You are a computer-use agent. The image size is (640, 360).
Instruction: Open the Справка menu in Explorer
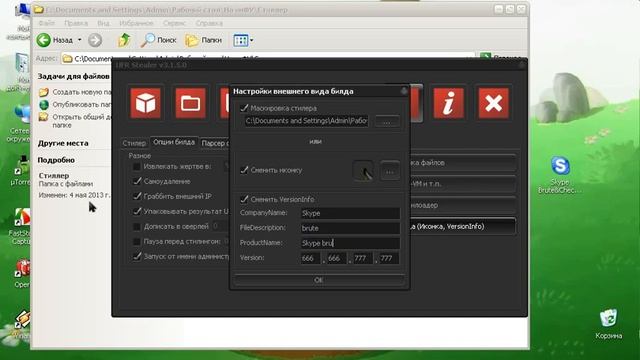209,23
